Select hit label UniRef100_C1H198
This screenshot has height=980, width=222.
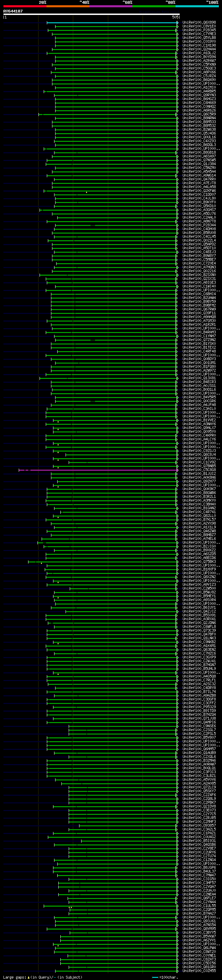click(x=199, y=45)
